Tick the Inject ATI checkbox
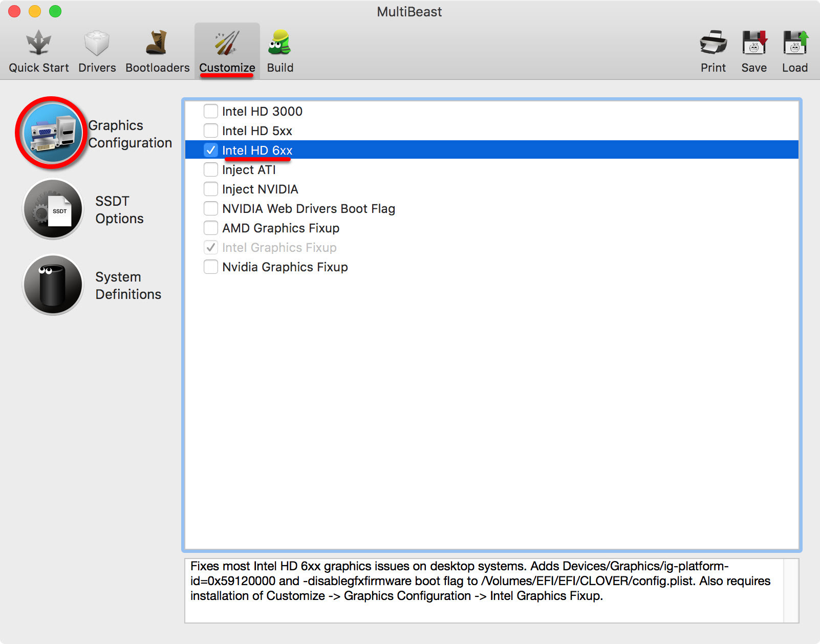The height and width of the screenshot is (644, 820). pos(211,169)
